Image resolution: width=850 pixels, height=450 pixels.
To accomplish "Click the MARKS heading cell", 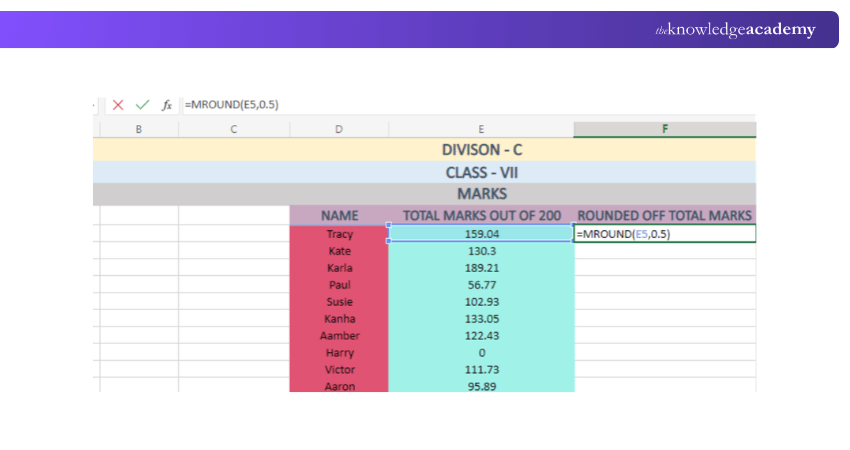I will tap(424, 194).
